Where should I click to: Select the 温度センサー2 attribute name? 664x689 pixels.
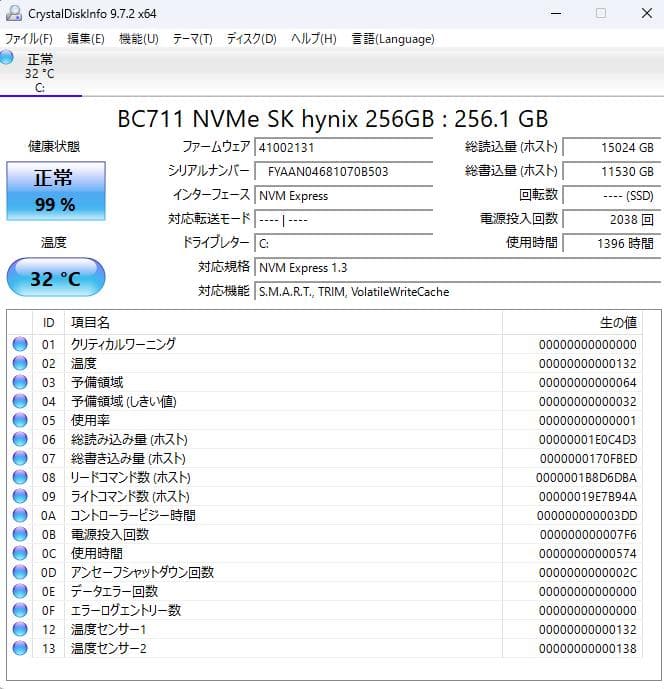(x=109, y=648)
